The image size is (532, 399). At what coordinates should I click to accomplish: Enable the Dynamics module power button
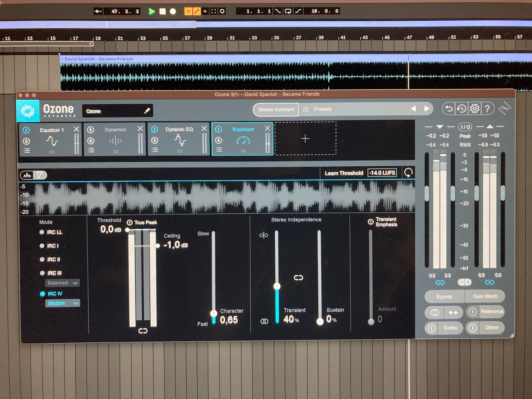(91, 130)
